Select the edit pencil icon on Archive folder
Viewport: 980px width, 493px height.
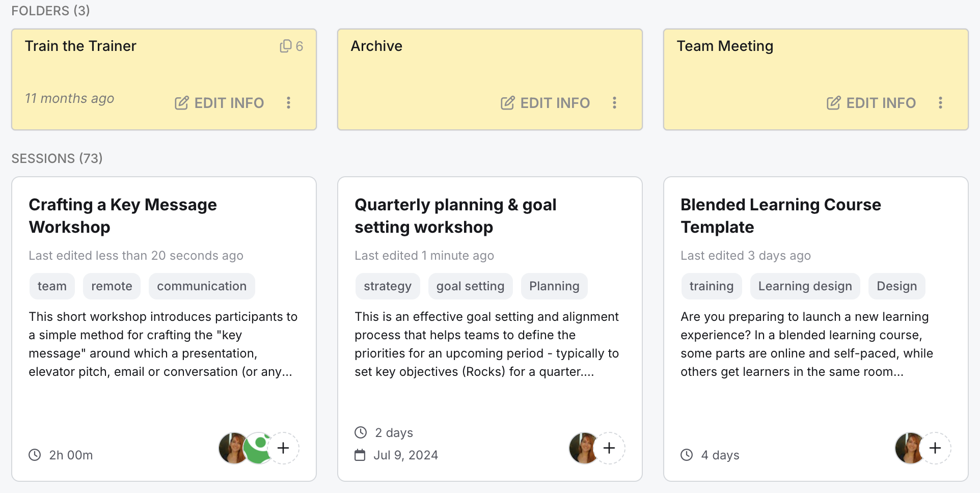[x=507, y=102]
